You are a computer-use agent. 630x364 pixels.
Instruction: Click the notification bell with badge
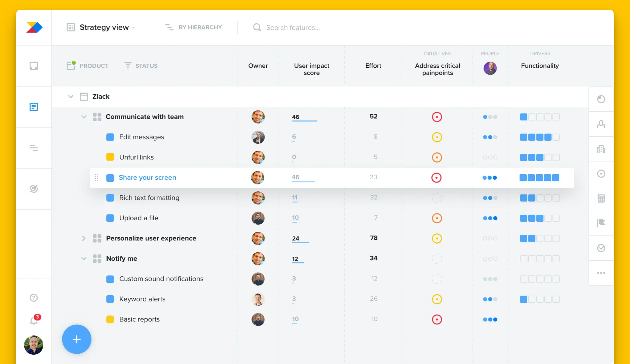[34, 320]
